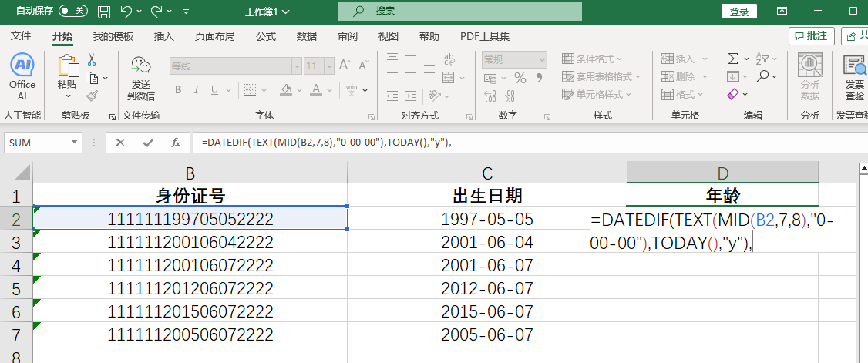Open Font dialog launcher in 字体 group

tap(371, 116)
